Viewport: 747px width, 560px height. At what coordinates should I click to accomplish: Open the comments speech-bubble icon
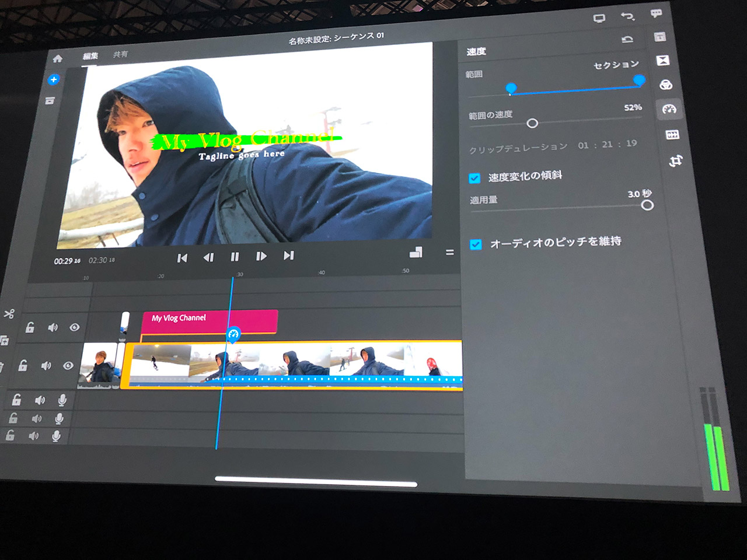[657, 13]
